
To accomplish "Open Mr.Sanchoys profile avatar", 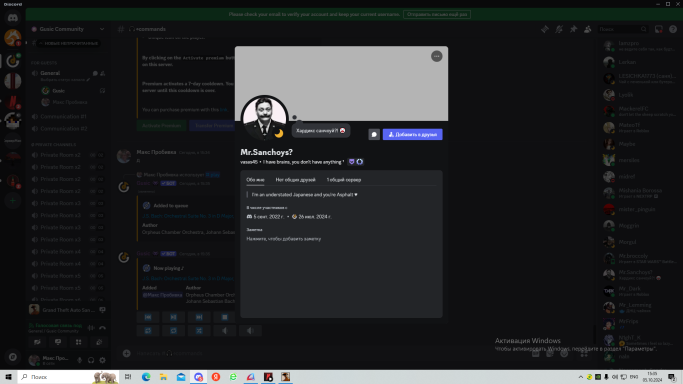I will coord(264,118).
